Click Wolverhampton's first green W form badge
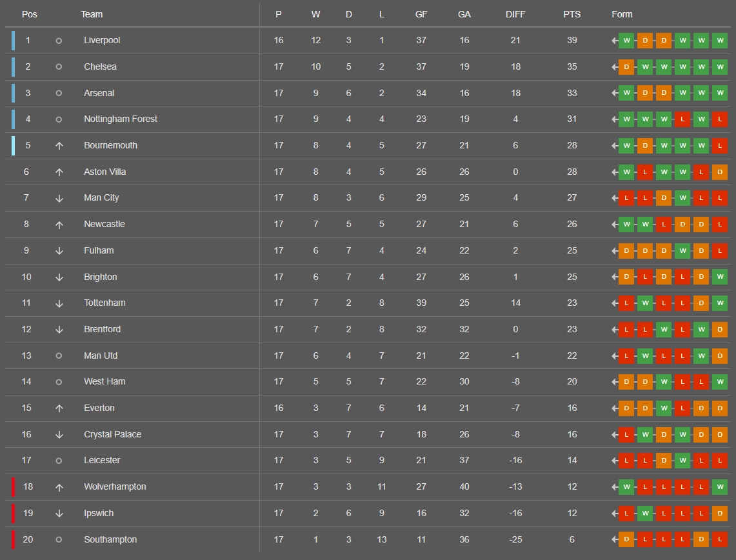 coord(626,487)
